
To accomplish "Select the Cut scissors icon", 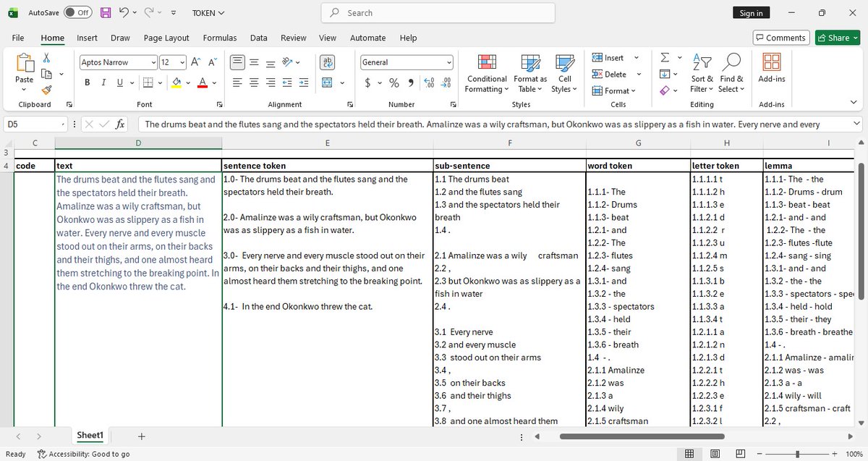I will coord(46,58).
